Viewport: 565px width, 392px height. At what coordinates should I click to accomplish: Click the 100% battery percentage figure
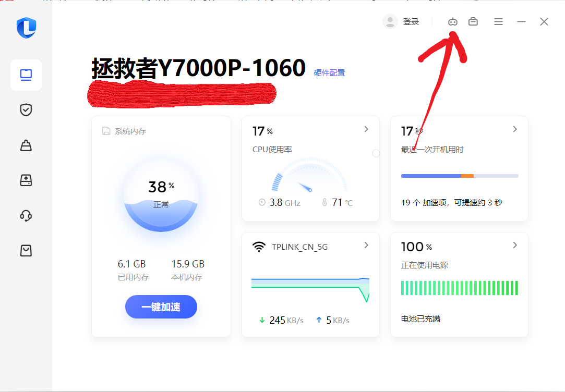[x=416, y=247]
